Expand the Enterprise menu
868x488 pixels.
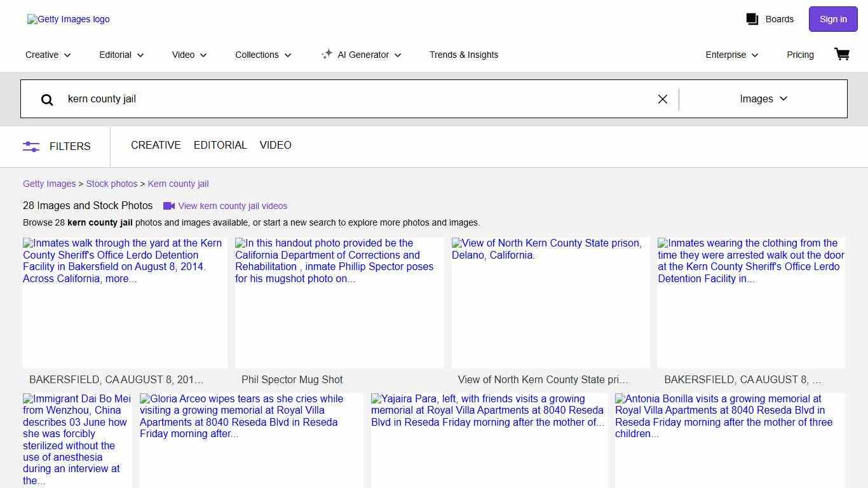point(731,55)
